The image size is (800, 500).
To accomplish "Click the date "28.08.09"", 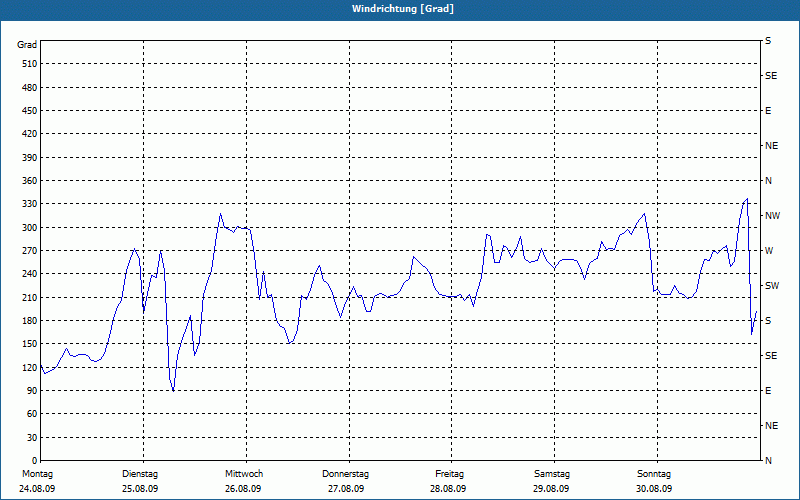I will [448, 489].
